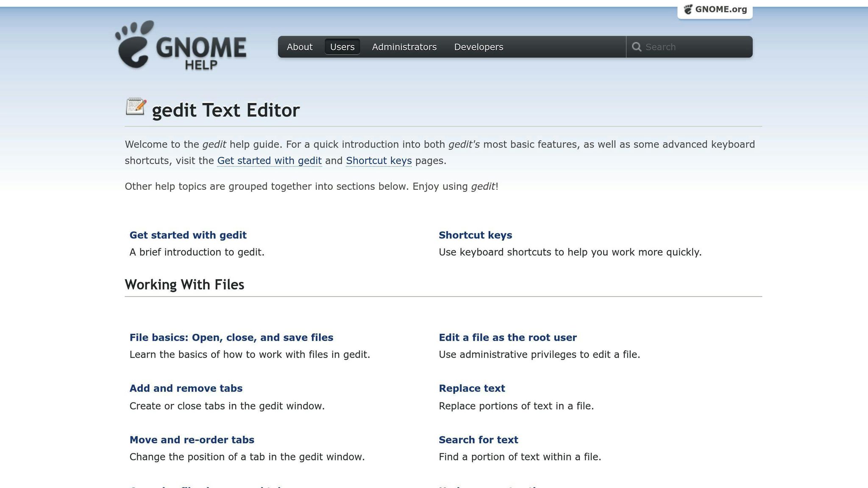
Task: Click 'Find a portion of text within a file.'
Action: tap(520, 457)
